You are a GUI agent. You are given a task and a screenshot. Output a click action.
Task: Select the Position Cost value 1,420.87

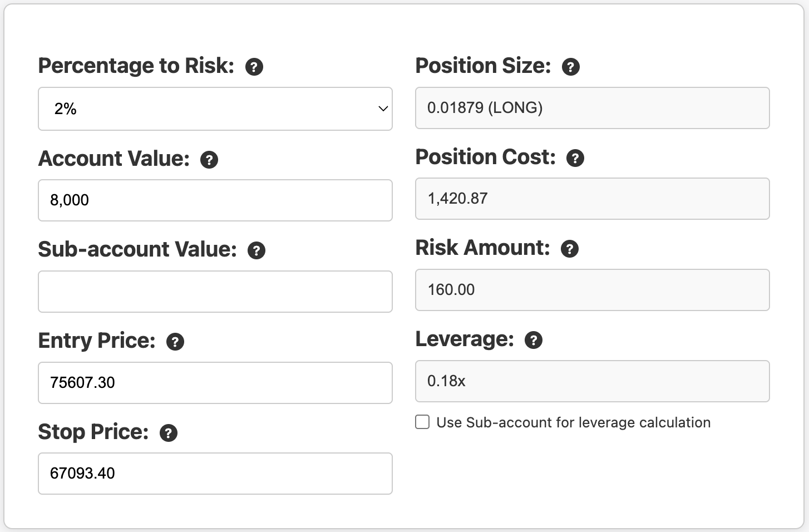(x=592, y=199)
